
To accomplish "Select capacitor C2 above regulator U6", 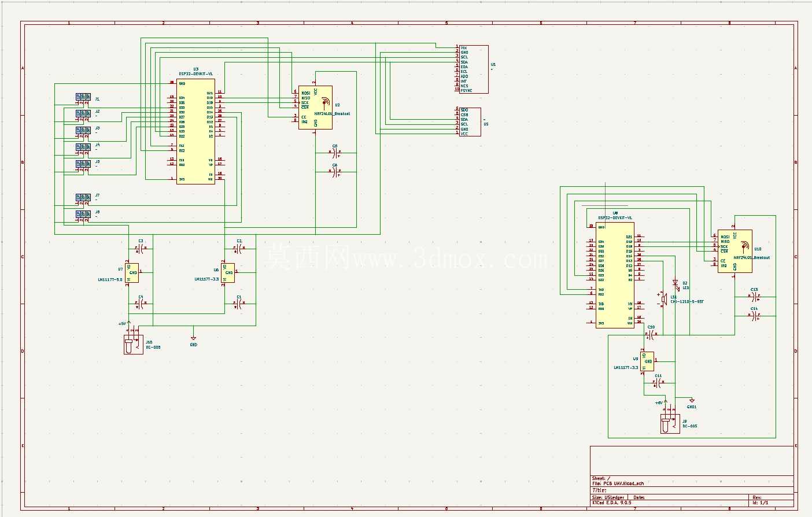I will (239, 249).
